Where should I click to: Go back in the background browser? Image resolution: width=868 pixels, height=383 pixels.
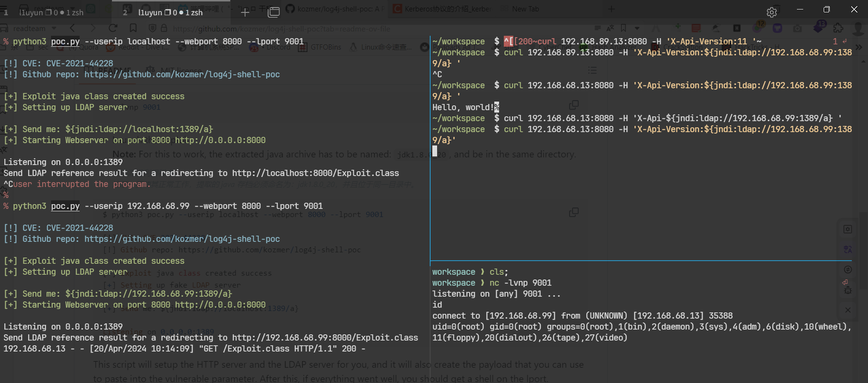point(72,28)
